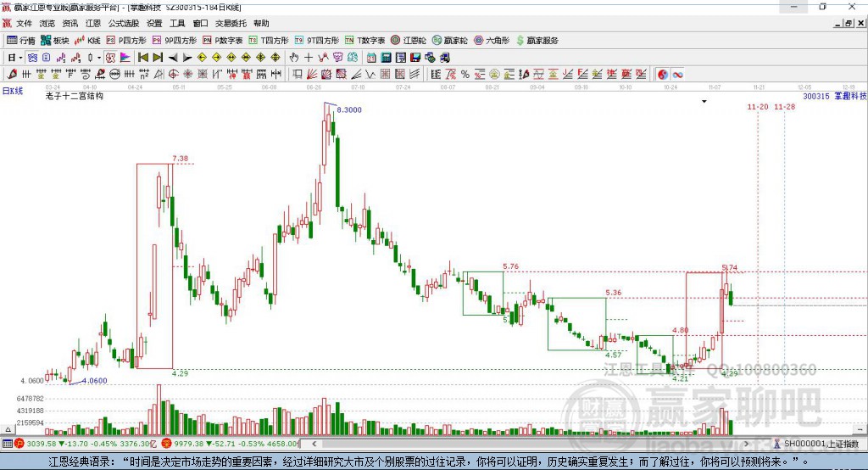Click the 11-28 date marker
This screenshot has width=868, height=470.
click(784, 106)
